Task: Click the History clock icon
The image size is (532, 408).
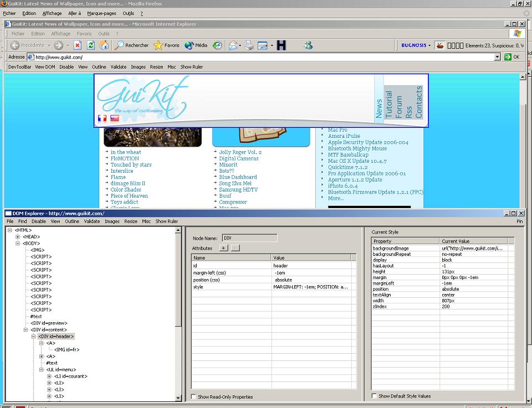Action: click(217, 45)
